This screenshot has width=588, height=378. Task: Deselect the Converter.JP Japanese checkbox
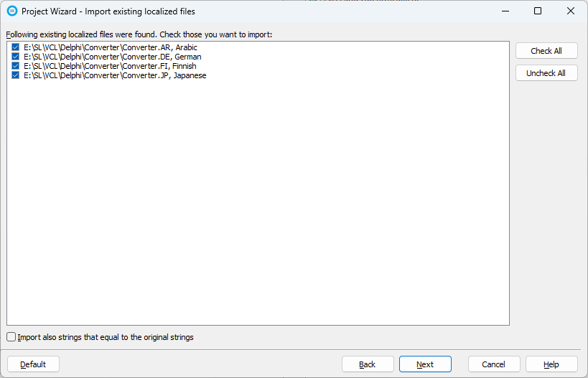point(15,75)
